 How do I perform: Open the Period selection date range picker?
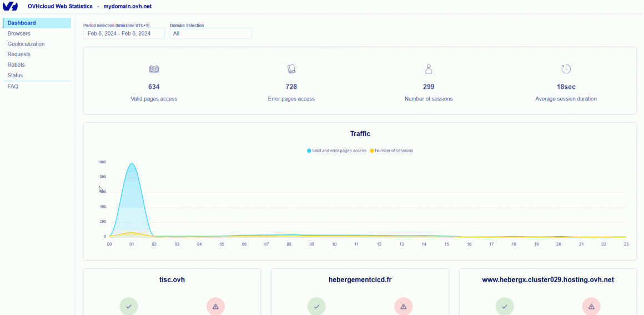[x=124, y=33]
